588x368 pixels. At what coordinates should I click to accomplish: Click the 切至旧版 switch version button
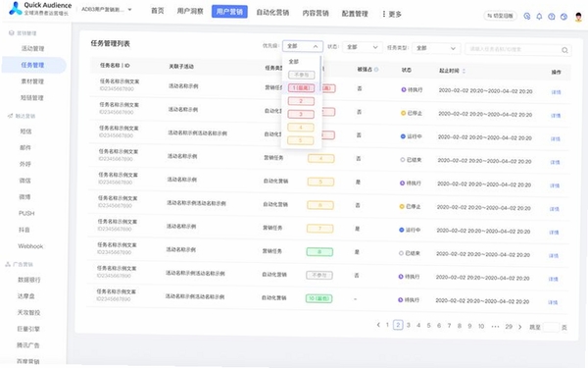(500, 16)
